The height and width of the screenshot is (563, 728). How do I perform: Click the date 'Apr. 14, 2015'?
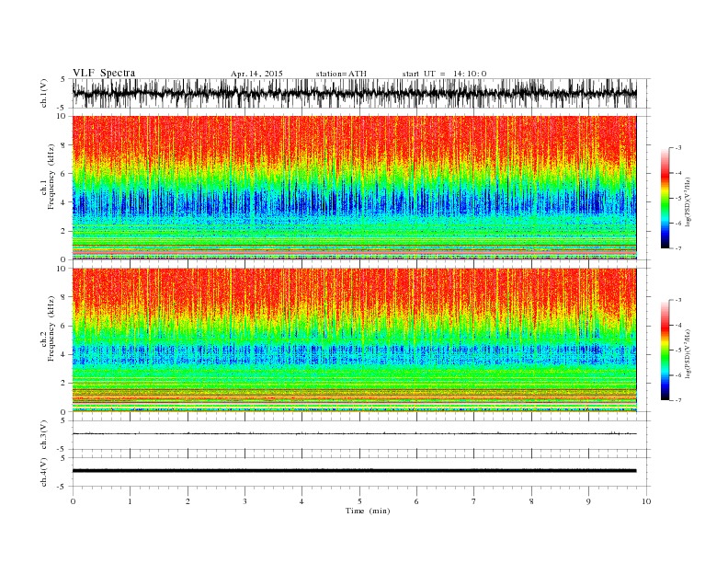coord(256,74)
